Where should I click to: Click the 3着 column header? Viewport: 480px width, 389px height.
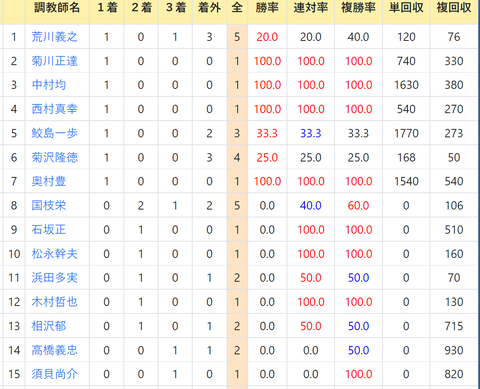(176, 7)
